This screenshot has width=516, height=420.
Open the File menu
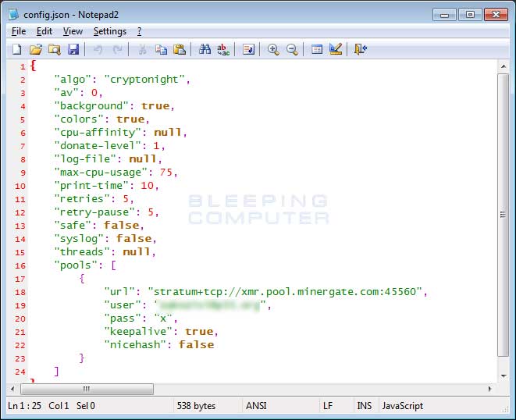(19, 31)
